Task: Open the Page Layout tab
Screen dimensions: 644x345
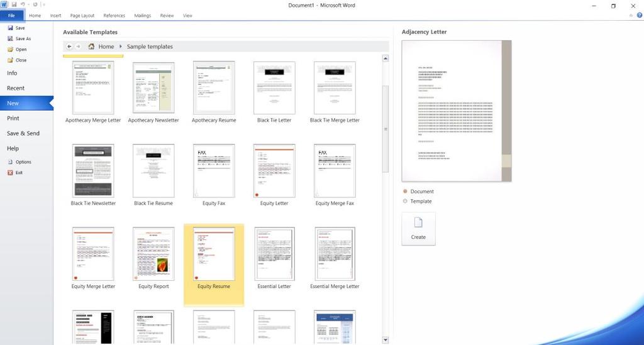Action: [82, 16]
